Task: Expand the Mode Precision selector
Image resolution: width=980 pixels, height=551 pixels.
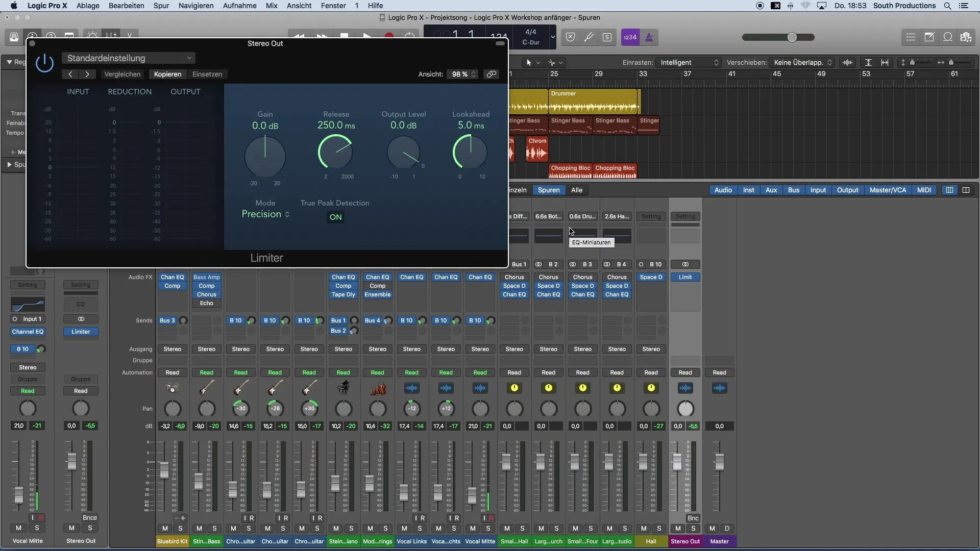Action: click(265, 213)
